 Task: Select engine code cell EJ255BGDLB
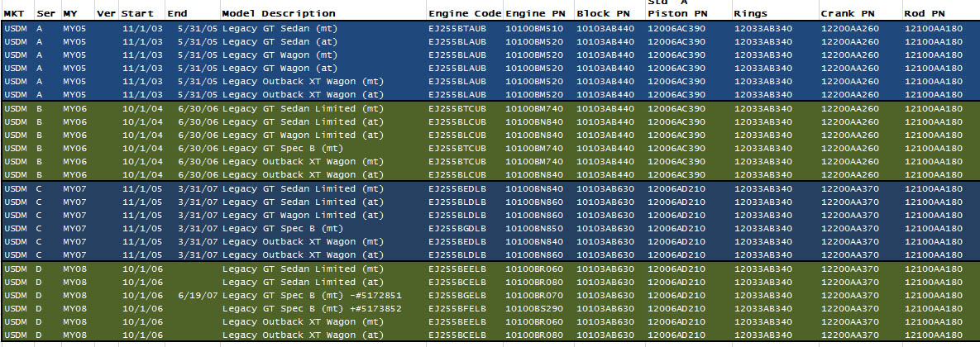tap(457, 228)
